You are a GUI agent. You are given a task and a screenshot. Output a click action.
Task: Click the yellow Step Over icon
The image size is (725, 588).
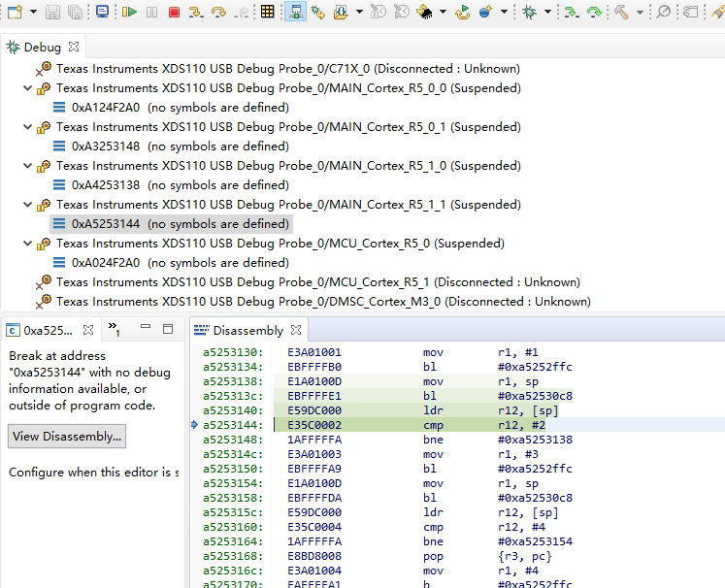(x=218, y=12)
